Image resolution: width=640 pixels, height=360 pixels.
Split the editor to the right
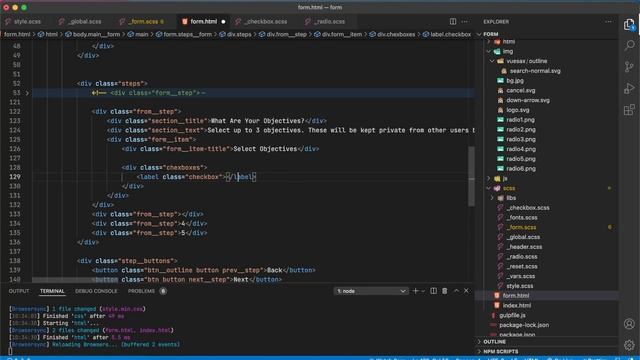coord(453,21)
